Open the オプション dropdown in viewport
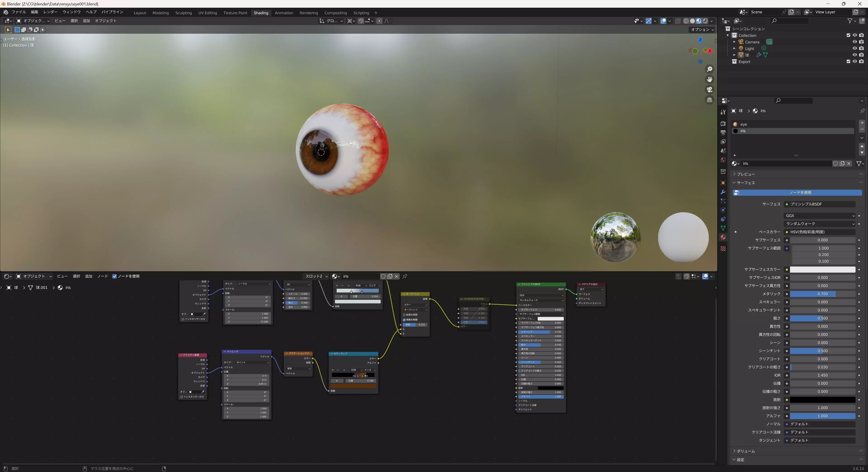Screen dimensions: 868x472 (x=702, y=30)
